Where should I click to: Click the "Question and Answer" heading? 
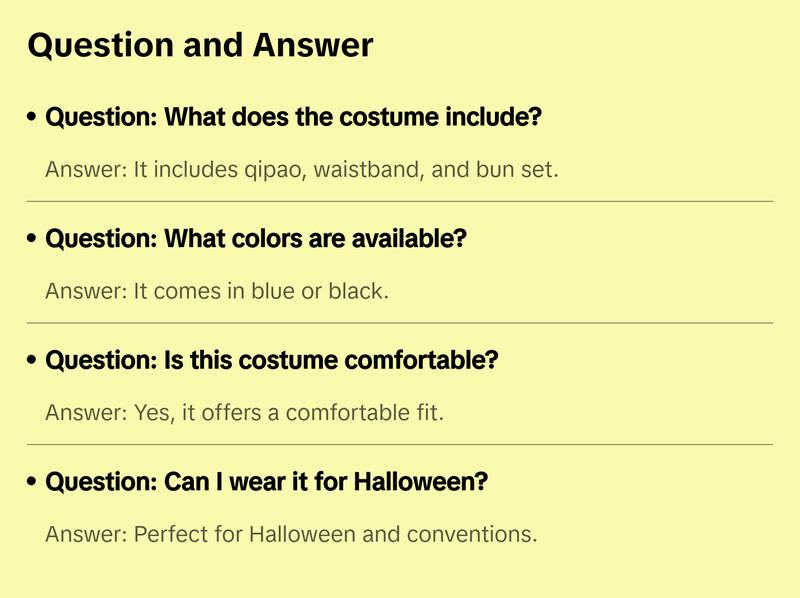pyautogui.click(x=200, y=45)
